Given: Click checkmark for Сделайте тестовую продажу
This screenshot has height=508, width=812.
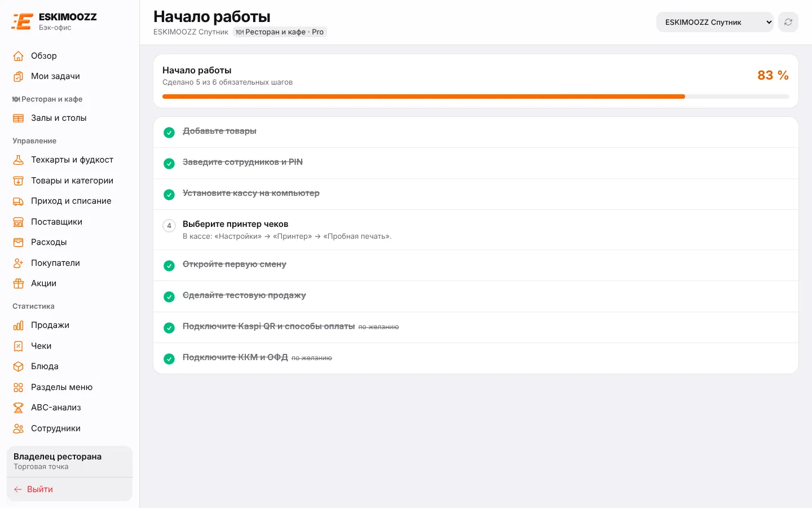Looking at the screenshot, I should point(169,297).
